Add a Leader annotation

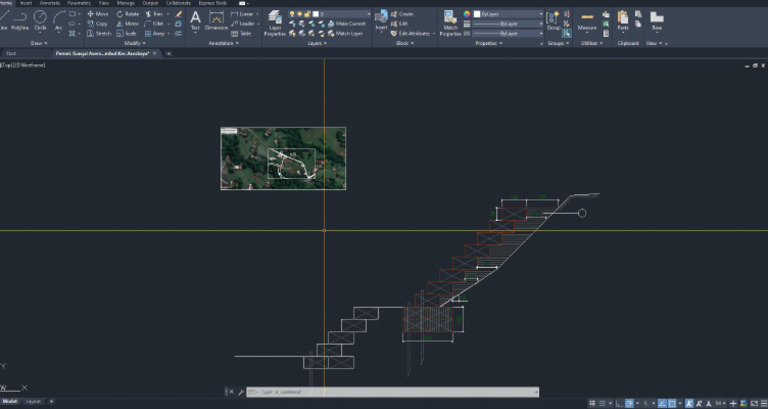[242, 24]
